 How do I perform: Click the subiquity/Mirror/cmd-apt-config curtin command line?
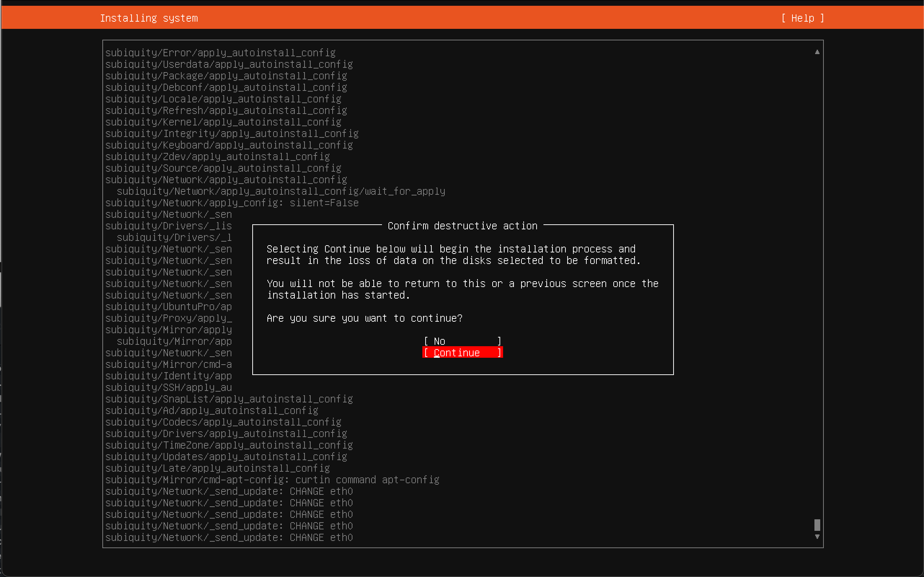point(272,480)
